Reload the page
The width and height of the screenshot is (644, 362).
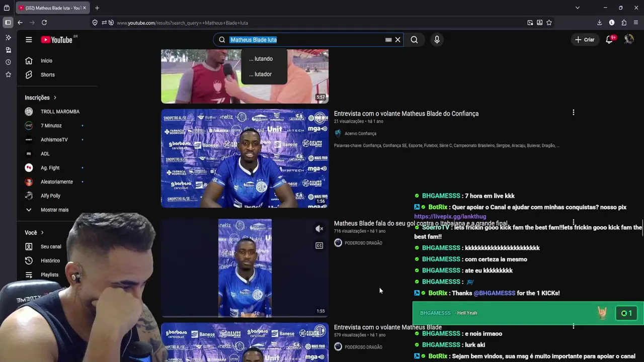[44, 23]
